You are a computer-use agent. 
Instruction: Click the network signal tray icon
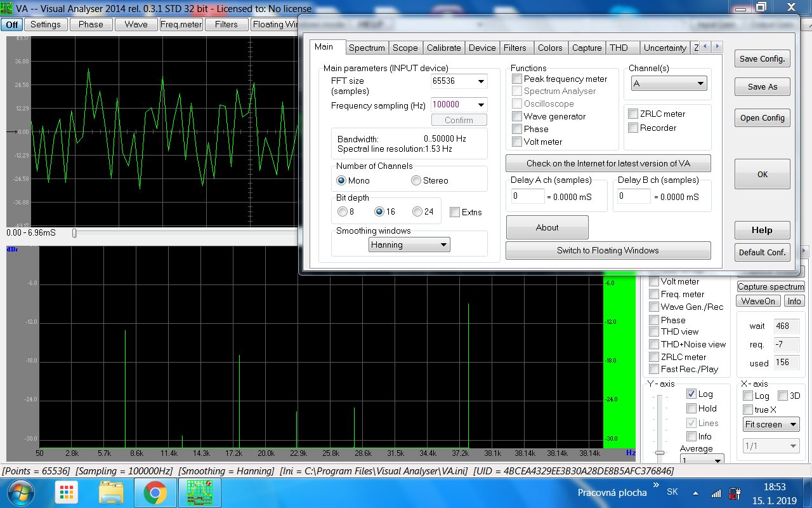(x=716, y=493)
